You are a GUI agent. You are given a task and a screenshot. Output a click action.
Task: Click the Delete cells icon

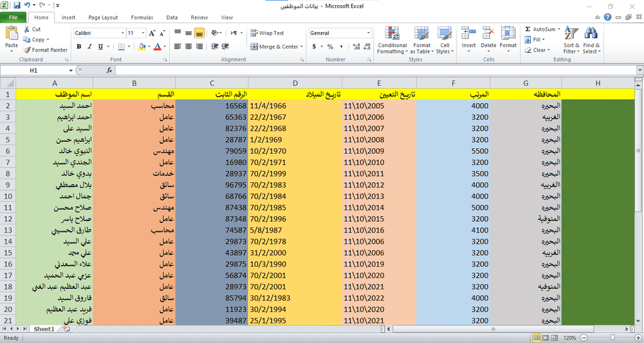[488, 33]
